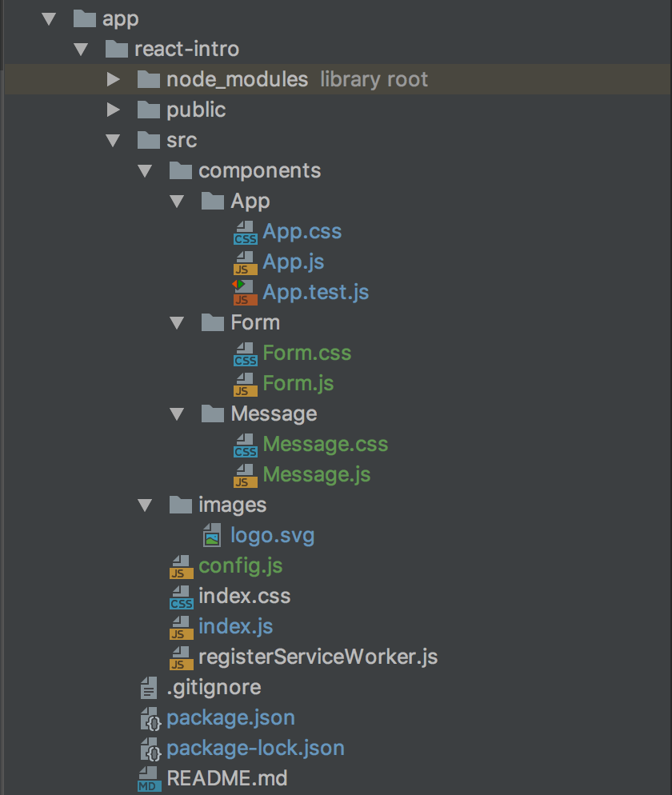Click the app folder icon

(85, 18)
